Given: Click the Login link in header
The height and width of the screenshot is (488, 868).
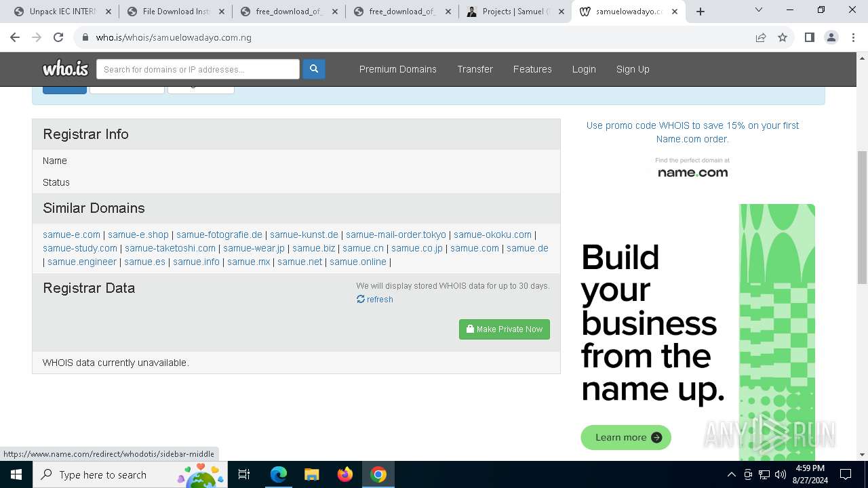Looking at the screenshot, I should 584,69.
